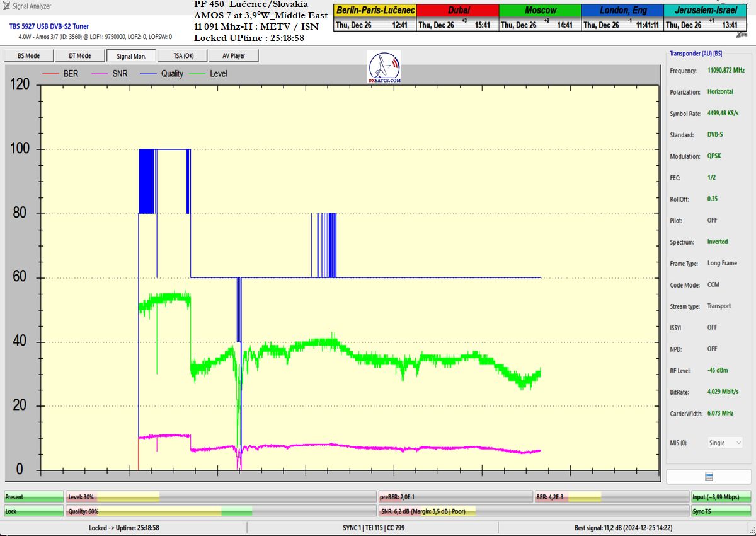Click the panel layout icon button below MIS
Screen dimensions: 756x536
click(x=708, y=476)
